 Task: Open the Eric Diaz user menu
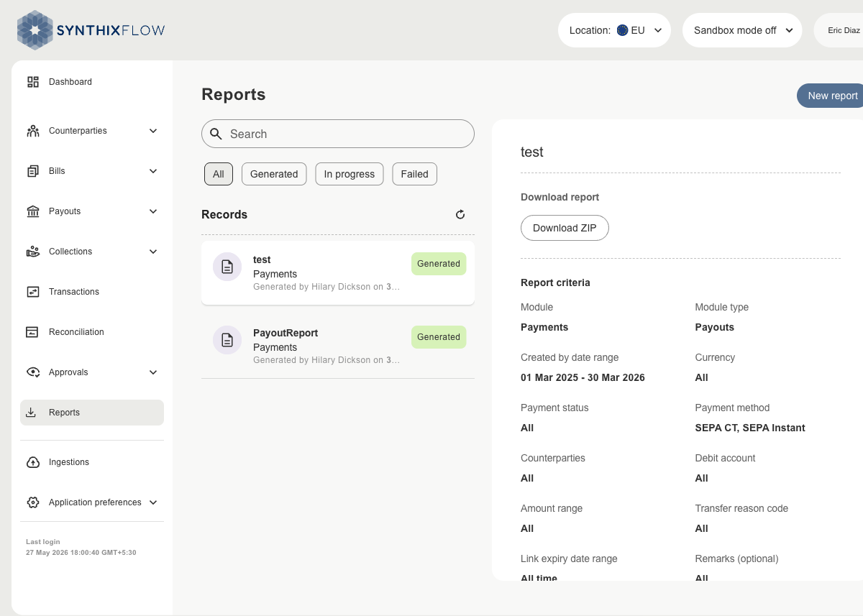pos(839,30)
